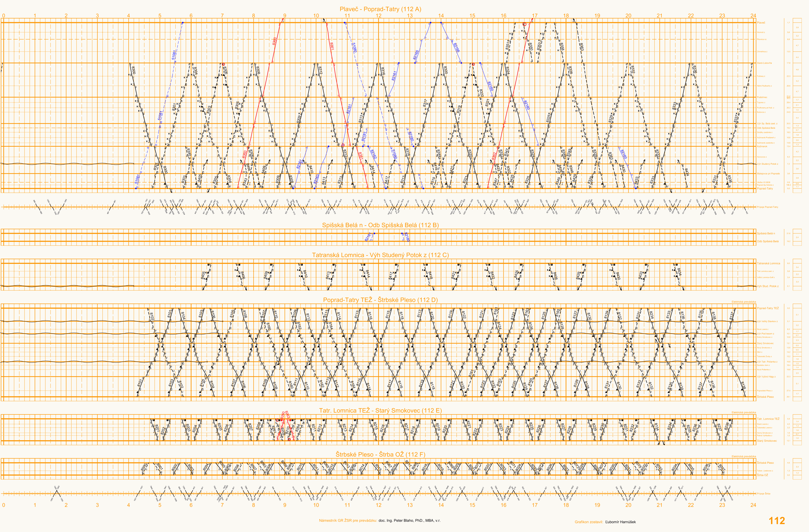The height and width of the screenshot is (532, 809).
Task: Select the "Výh Tatr. Polianka z" station label
Action: coord(767,362)
